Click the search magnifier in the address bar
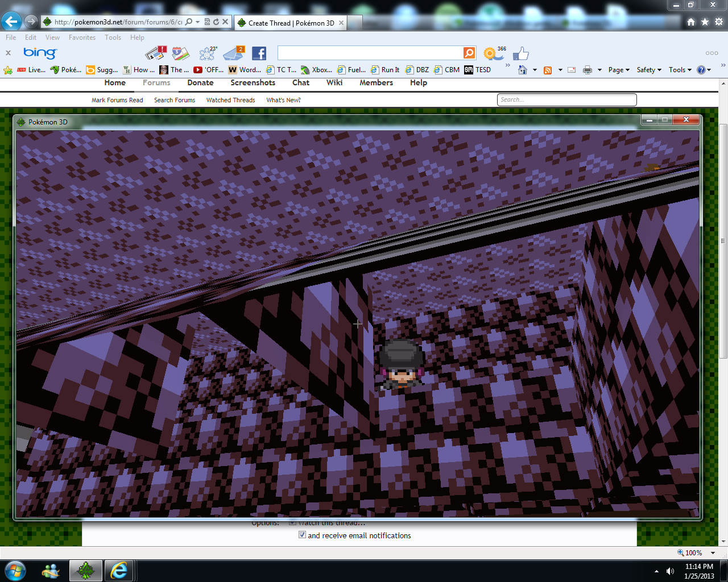 (189, 22)
